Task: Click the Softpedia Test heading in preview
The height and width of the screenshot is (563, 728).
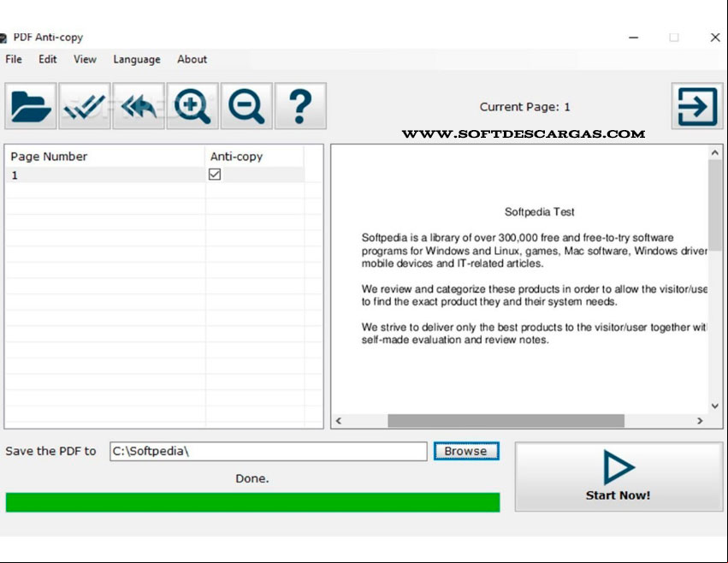Action: pyautogui.click(x=540, y=212)
